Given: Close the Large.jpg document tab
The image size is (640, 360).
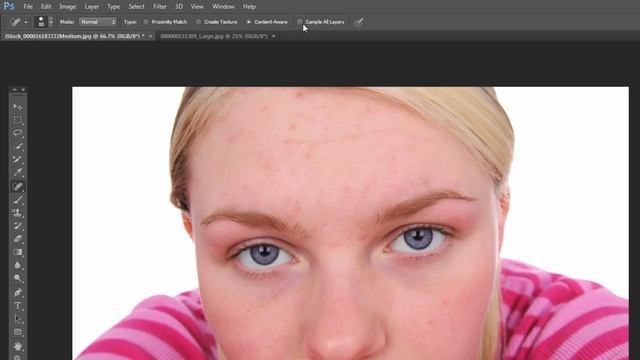Looking at the screenshot, I should [273, 36].
